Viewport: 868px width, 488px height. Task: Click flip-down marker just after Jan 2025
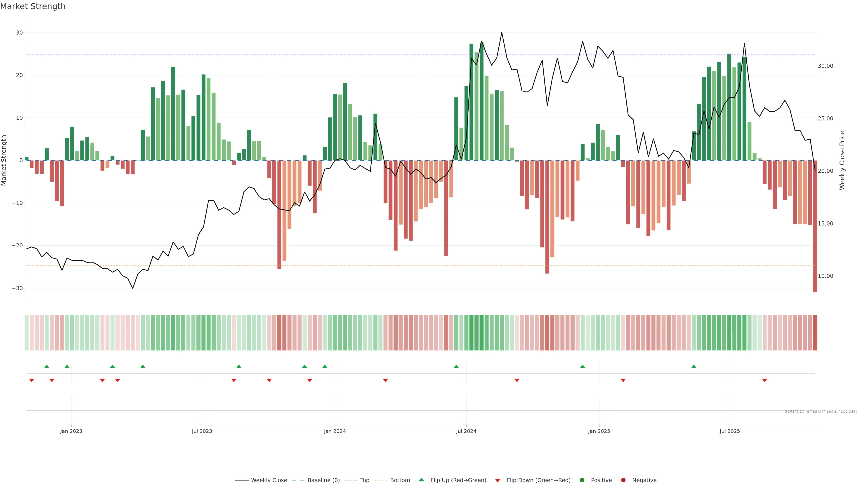click(x=623, y=380)
